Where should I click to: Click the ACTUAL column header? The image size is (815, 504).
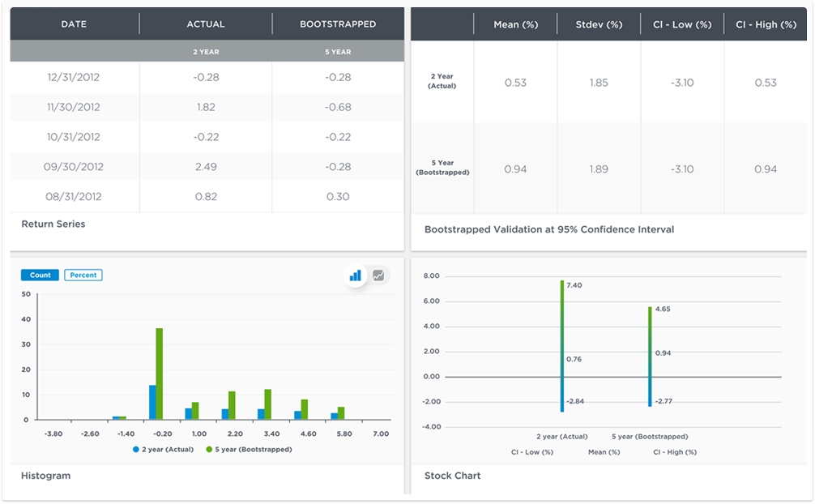pos(206,24)
